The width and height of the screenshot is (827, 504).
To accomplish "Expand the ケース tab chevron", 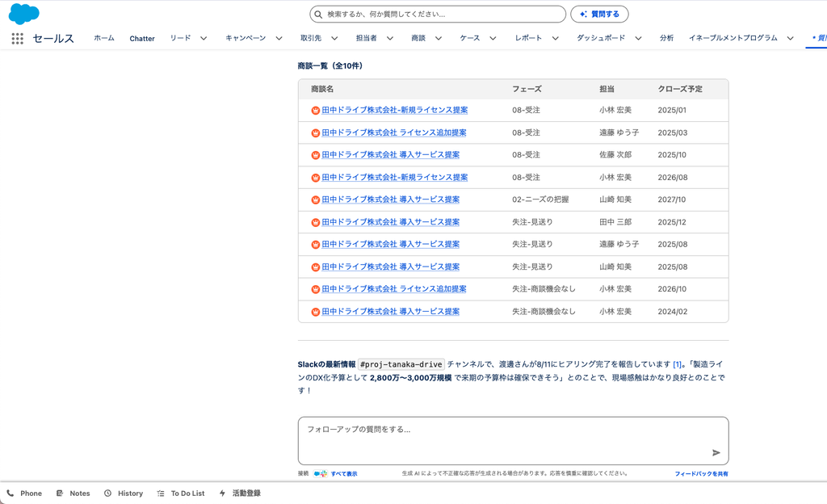I will click(493, 39).
